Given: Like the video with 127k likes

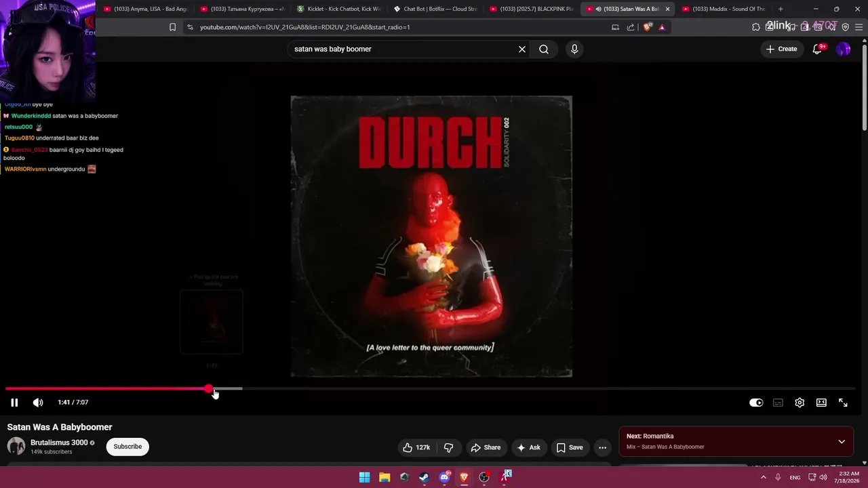Looking at the screenshot, I should point(416,447).
